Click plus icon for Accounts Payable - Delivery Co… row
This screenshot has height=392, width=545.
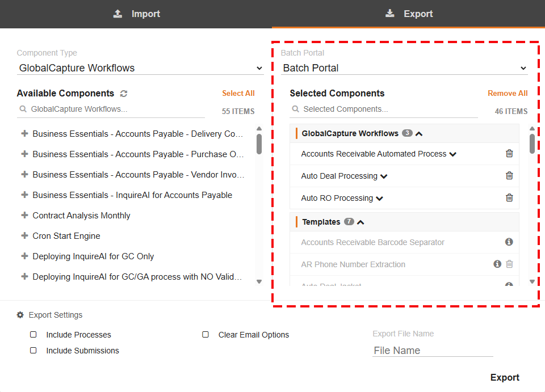coord(24,133)
